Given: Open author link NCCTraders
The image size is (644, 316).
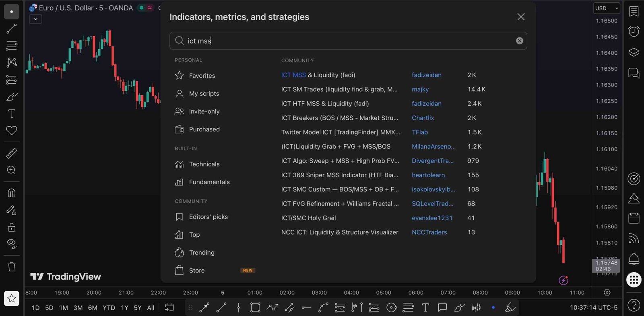Looking at the screenshot, I should pos(429,232).
